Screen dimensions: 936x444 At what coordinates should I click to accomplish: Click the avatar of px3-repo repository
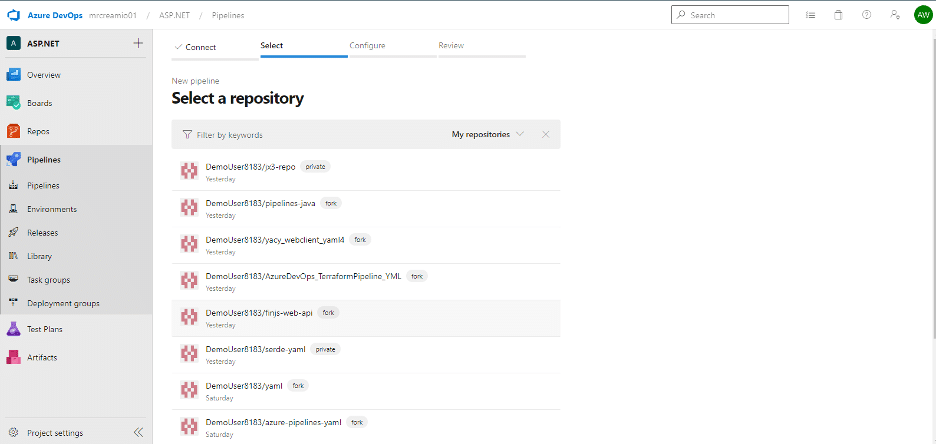[x=189, y=171]
